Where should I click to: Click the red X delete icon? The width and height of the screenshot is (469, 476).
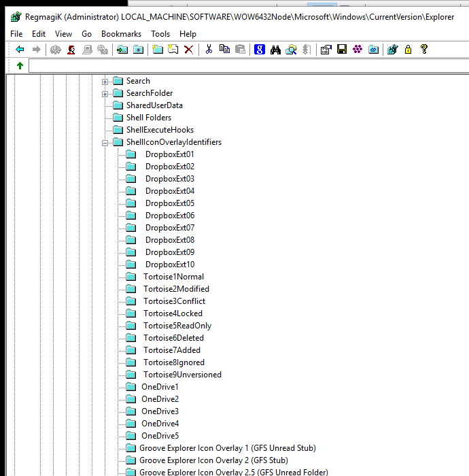[189, 50]
